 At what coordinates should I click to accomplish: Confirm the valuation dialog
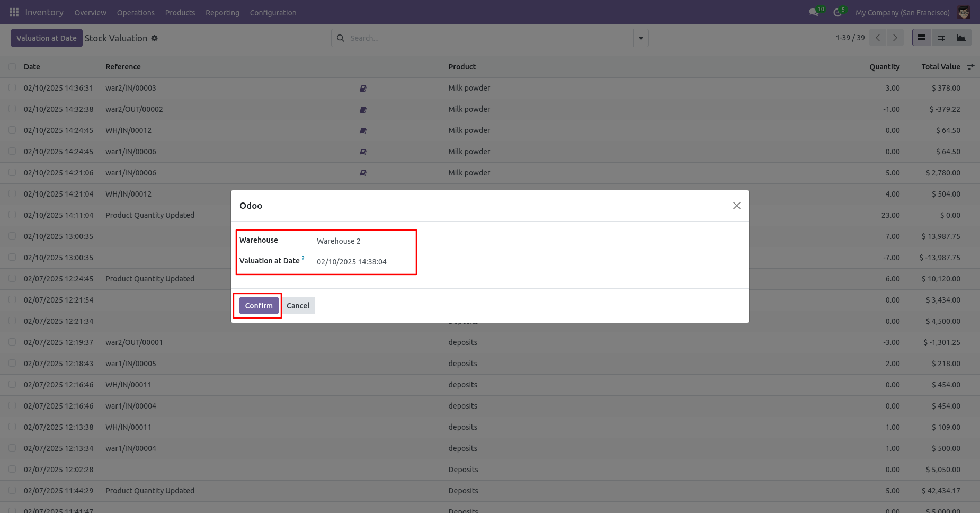coord(259,306)
